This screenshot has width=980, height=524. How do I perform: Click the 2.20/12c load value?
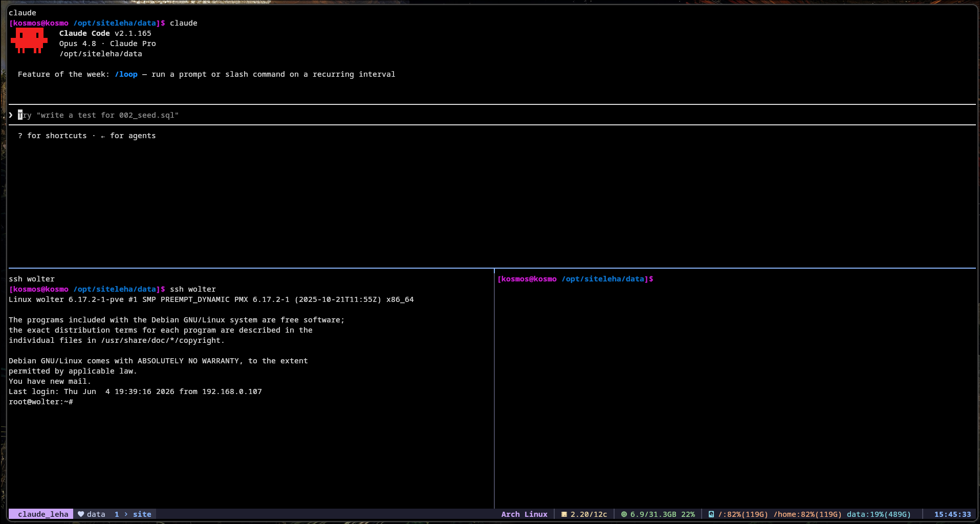pyautogui.click(x=589, y=514)
